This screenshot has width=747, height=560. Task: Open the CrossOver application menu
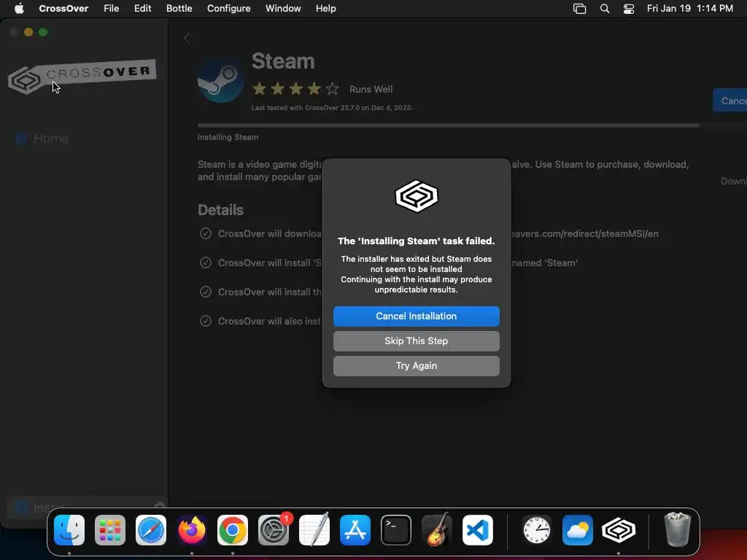pos(63,8)
